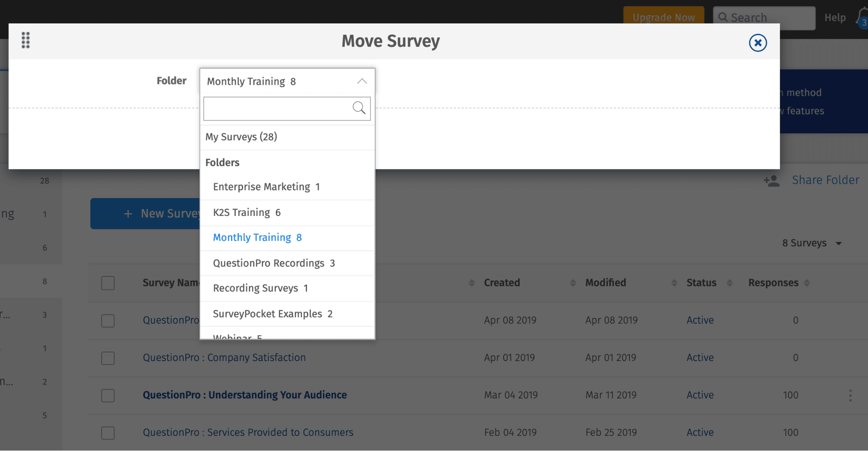868x451 pixels.
Task: Open QuestionPro : Company Satisfaction survey
Action: (x=224, y=358)
